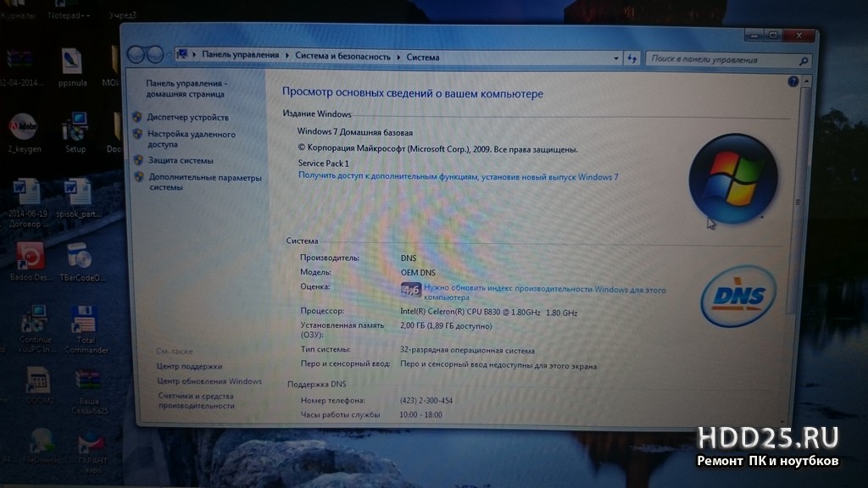Expand the chevron after Панель управления breadcrumb

click(287, 56)
